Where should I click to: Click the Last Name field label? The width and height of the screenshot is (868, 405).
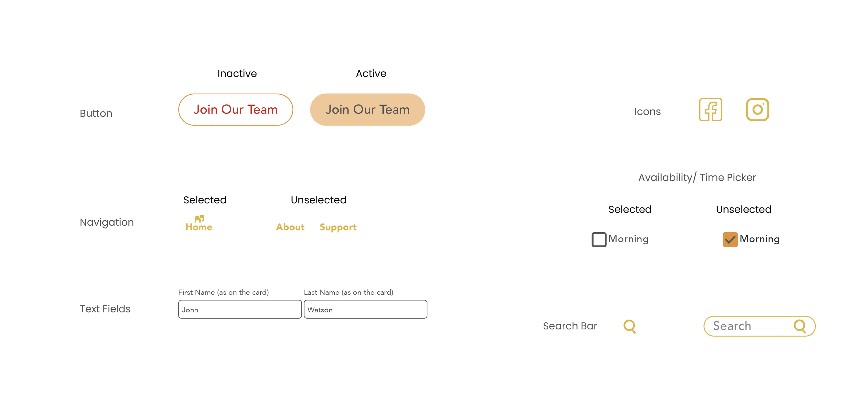coord(348,292)
